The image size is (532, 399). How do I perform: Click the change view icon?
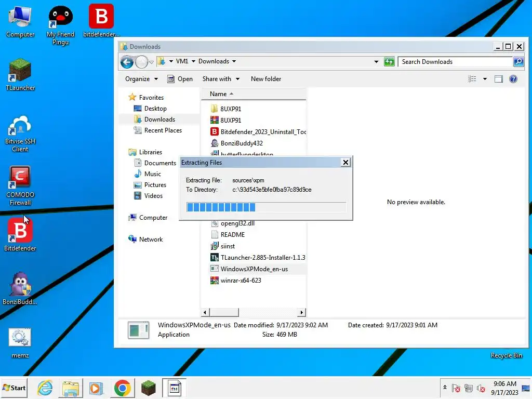pyautogui.click(x=472, y=79)
